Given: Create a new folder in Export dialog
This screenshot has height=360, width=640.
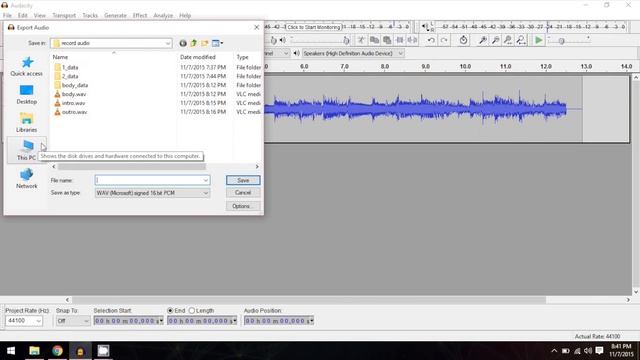Looking at the screenshot, I should pos(204,43).
